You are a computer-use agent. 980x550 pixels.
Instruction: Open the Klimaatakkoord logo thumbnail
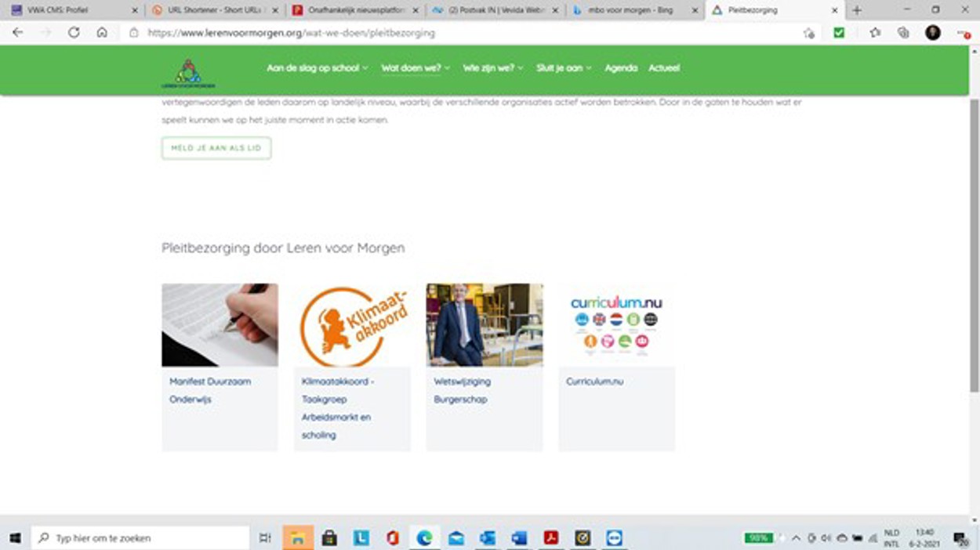coord(352,325)
